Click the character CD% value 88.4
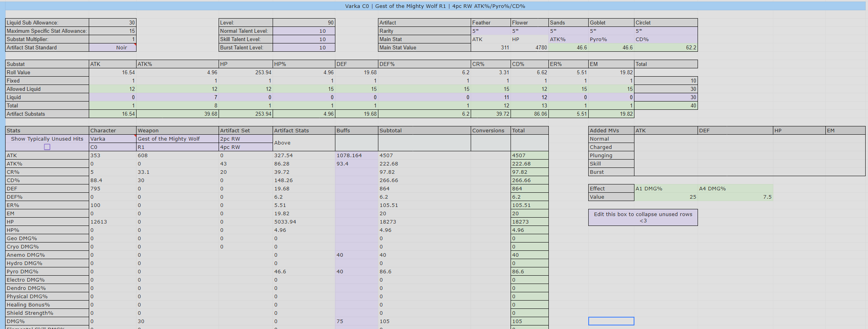The height and width of the screenshot is (329, 868). [x=112, y=180]
